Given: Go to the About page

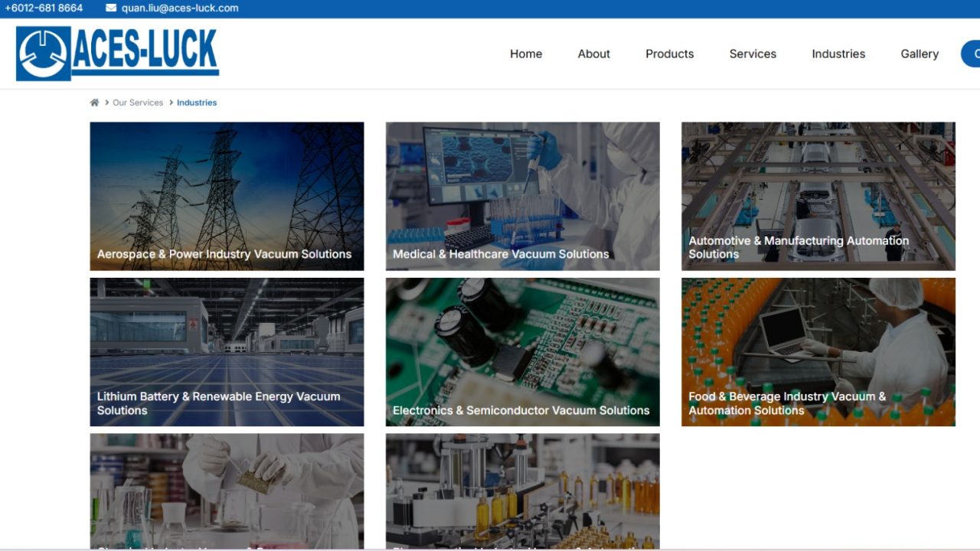Looking at the screenshot, I should pyautogui.click(x=594, y=54).
